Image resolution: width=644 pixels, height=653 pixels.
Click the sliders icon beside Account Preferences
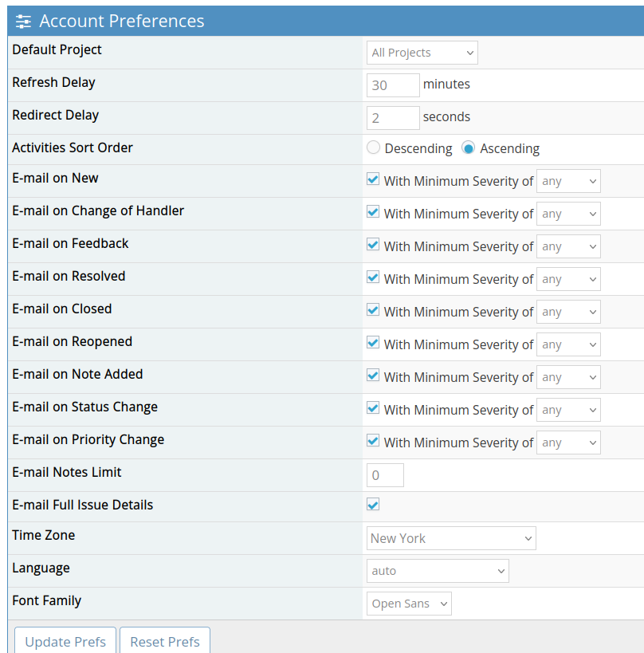pos(22,21)
